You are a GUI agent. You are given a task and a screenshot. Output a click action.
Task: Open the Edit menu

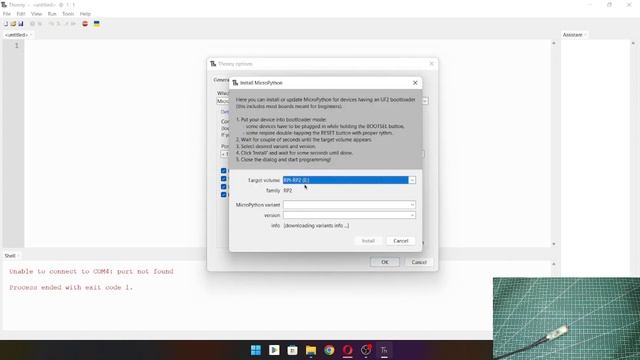tap(21, 14)
